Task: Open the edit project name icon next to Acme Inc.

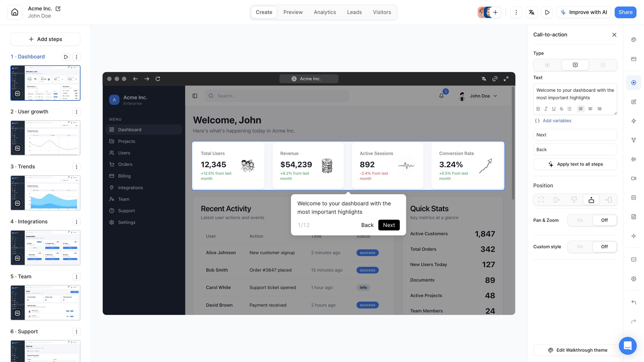Action: pyautogui.click(x=58, y=9)
